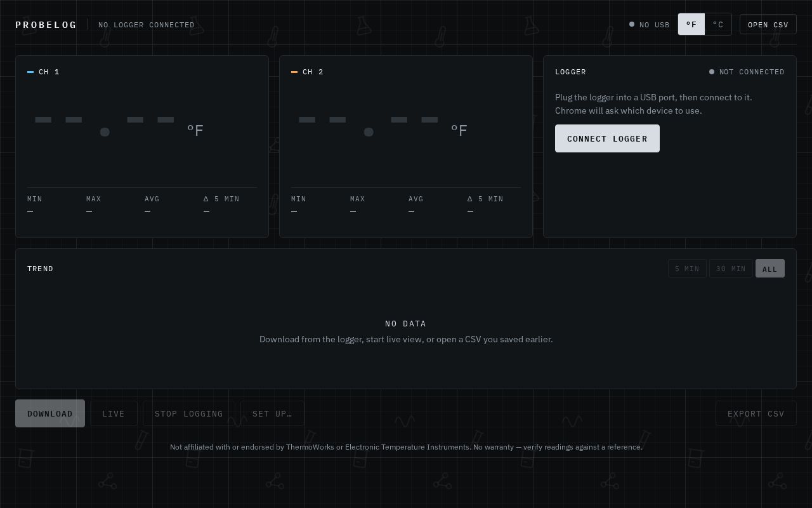Click the CH 2 MIN label

(299, 199)
